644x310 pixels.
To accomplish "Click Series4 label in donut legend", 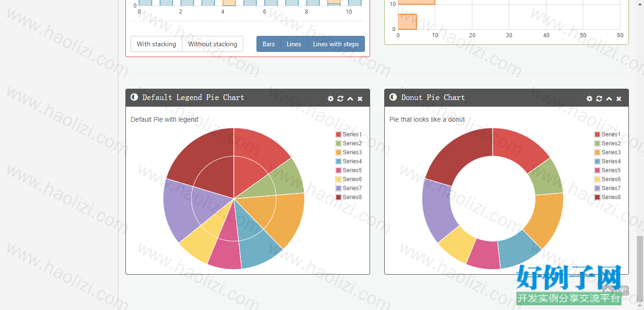I will pyautogui.click(x=611, y=161).
